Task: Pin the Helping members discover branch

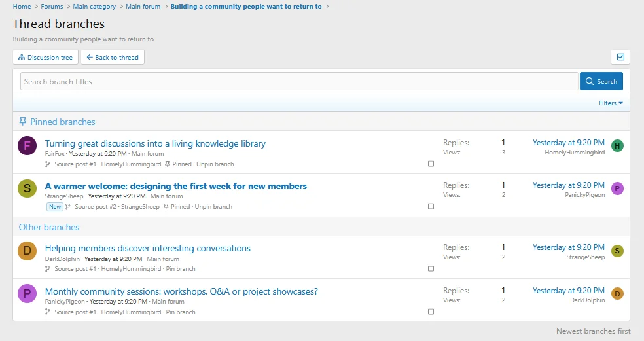Action: (181, 269)
